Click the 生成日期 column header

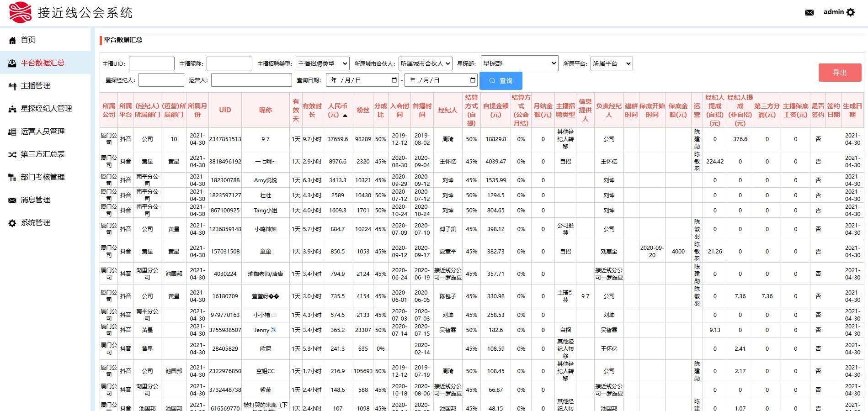click(852, 110)
